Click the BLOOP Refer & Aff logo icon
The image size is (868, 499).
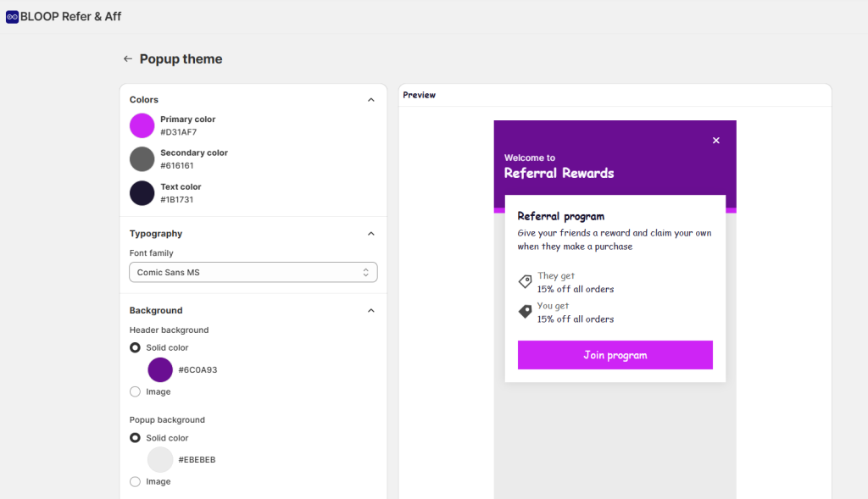pyautogui.click(x=11, y=16)
